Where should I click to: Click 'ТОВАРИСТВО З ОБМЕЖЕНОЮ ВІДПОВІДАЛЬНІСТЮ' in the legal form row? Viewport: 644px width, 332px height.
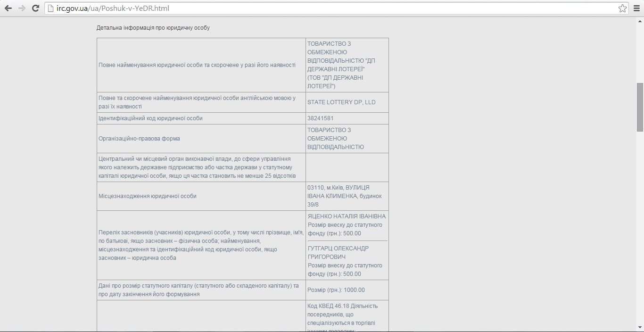click(x=336, y=139)
